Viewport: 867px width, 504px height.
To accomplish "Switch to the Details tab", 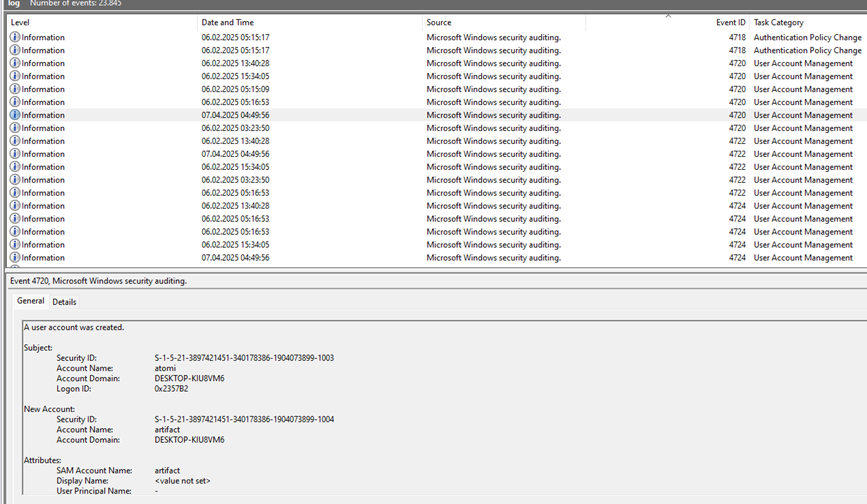I will pos(64,302).
